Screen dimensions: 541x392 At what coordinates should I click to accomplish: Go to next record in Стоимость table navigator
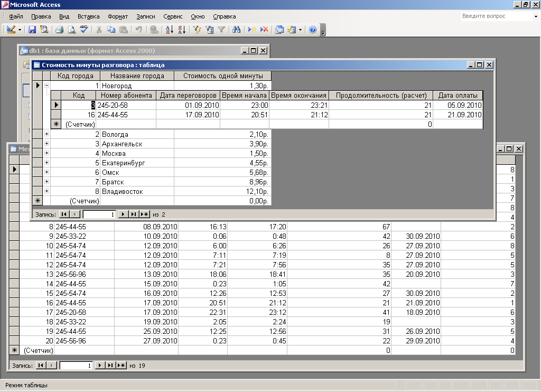coord(123,214)
